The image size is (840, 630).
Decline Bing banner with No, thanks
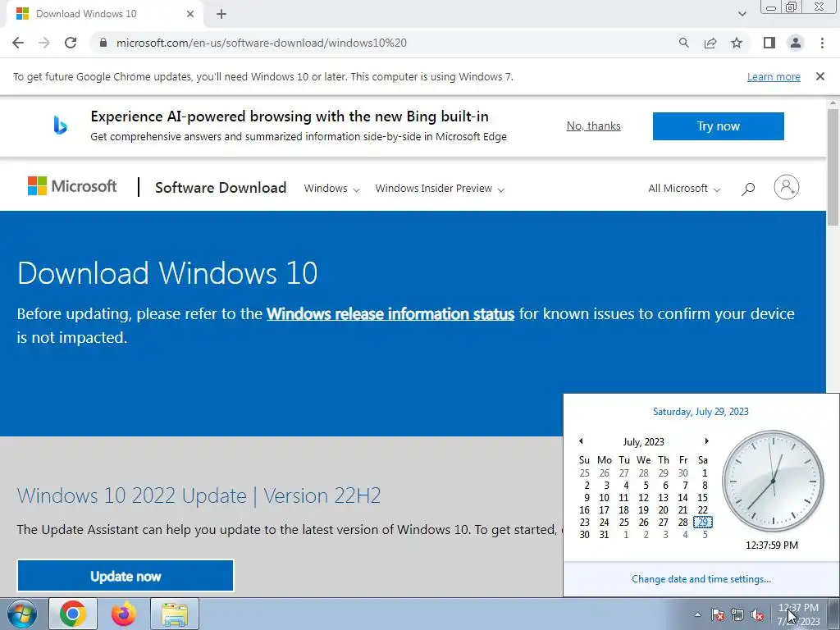click(x=594, y=126)
